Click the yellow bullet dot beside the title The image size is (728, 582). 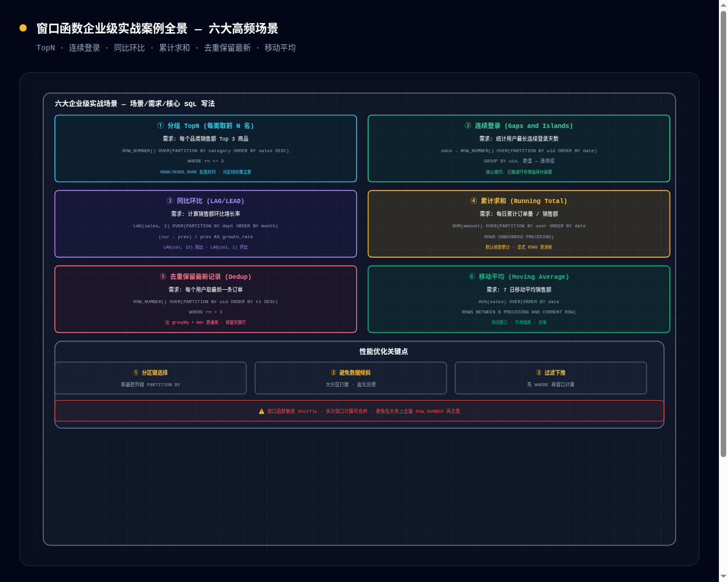click(23, 28)
